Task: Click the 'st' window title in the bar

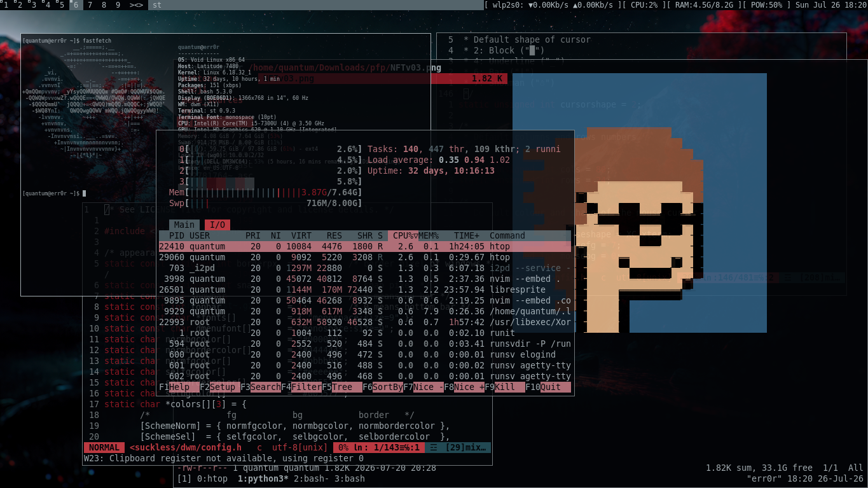Action: (x=157, y=5)
